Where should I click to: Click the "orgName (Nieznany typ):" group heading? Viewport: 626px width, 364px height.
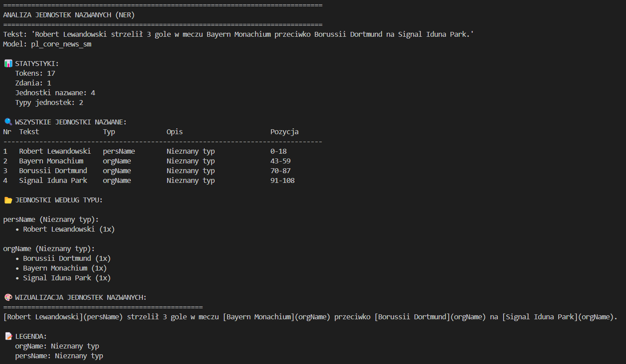point(49,249)
